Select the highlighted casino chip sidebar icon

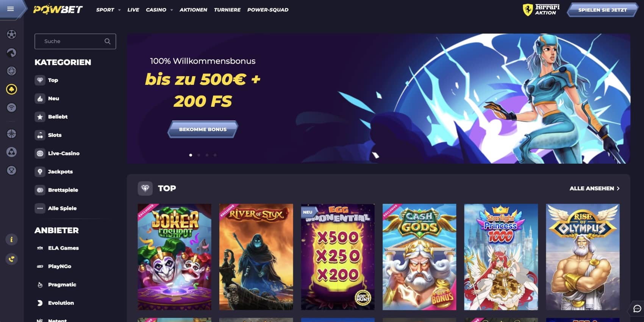[11, 89]
